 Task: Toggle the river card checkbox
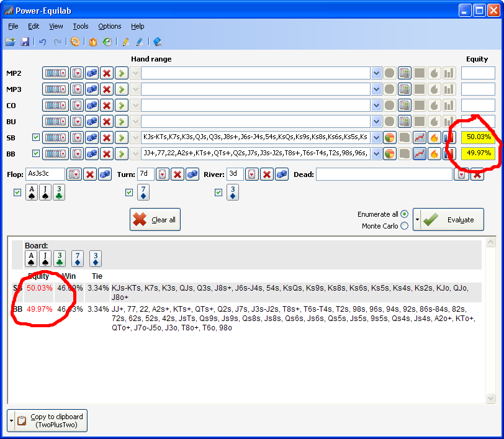(x=218, y=192)
